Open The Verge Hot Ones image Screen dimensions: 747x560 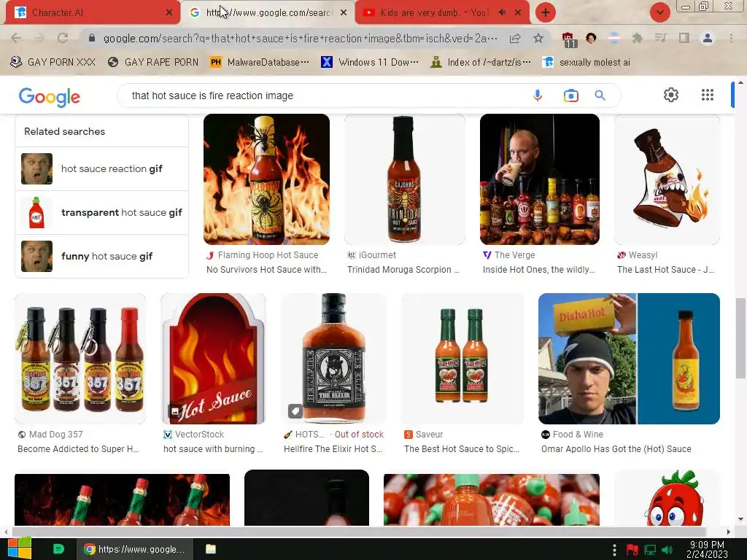pyautogui.click(x=540, y=179)
